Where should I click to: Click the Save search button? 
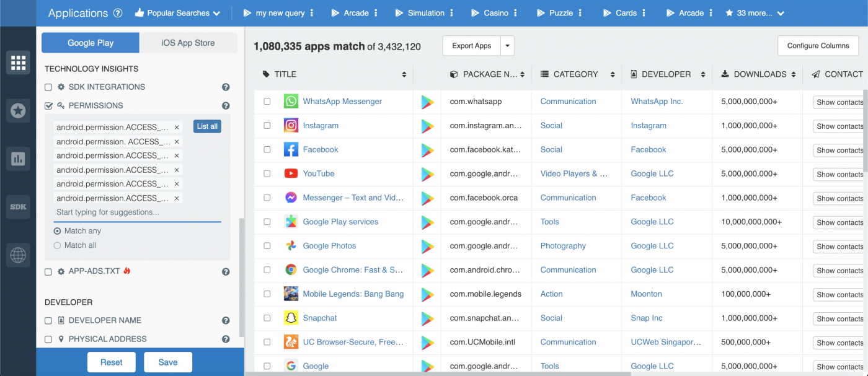tap(168, 362)
